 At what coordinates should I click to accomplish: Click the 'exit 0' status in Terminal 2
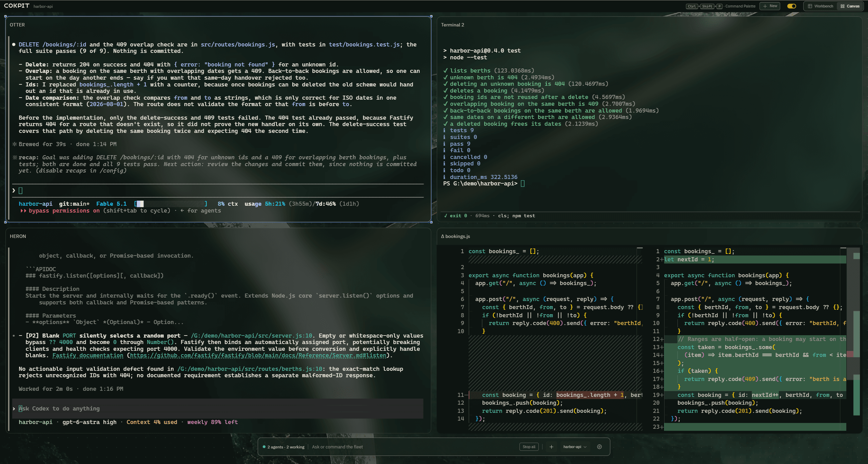click(x=455, y=216)
